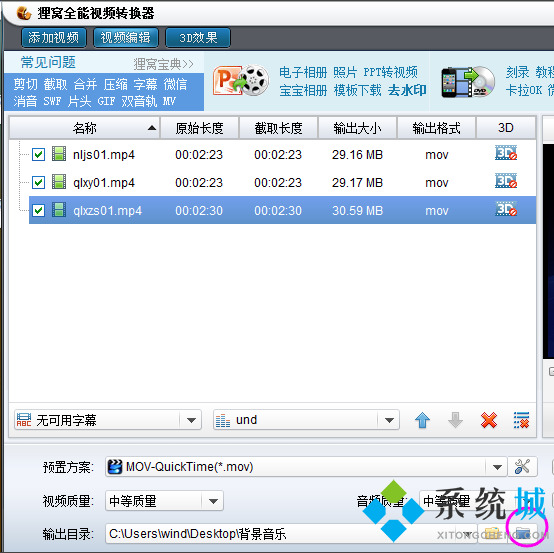Open the 3D效果 button

[198, 38]
